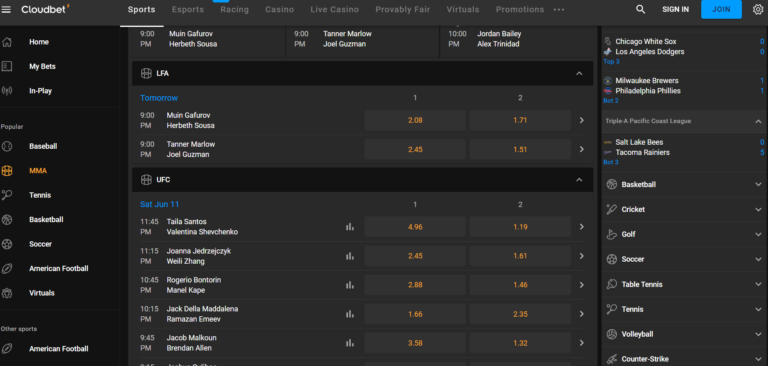Expand Table Tennis in the right panel
The image size is (768, 366).
click(758, 284)
